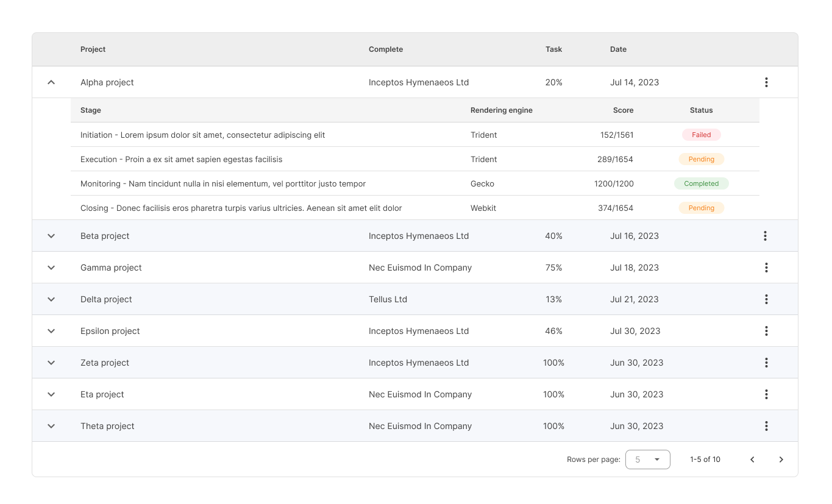Screen dimensions: 832x504
Task: Click Zeta project vertical dots icon
Action: (766, 363)
